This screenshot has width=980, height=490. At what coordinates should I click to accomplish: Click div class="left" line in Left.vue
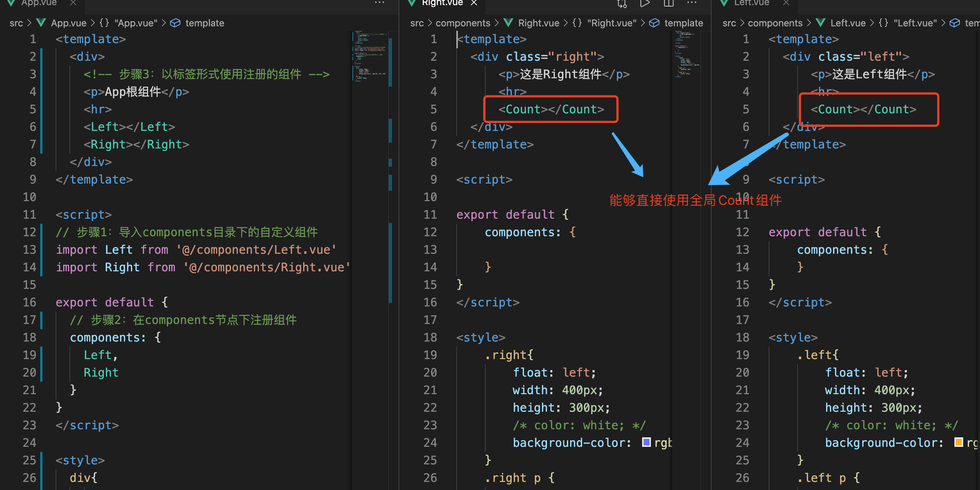tap(846, 57)
